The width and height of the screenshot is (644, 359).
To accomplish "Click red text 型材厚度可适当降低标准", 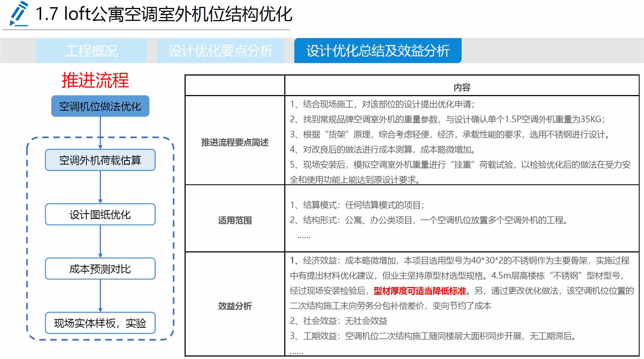I will pyautogui.click(x=420, y=291).
